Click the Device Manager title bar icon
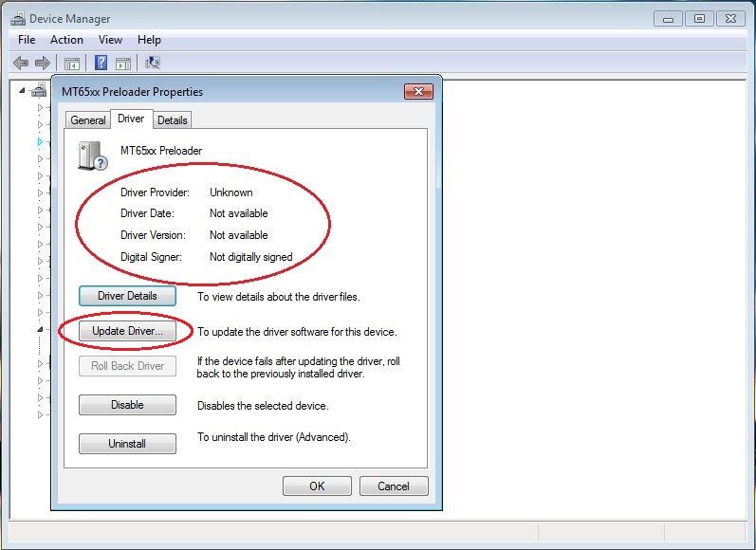The width and height of the screenshot is (756, 550). (18, 18)
